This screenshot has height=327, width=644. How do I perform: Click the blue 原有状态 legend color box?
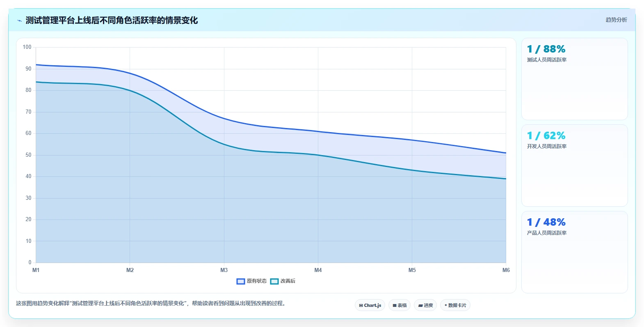click(x=241, y=281)
